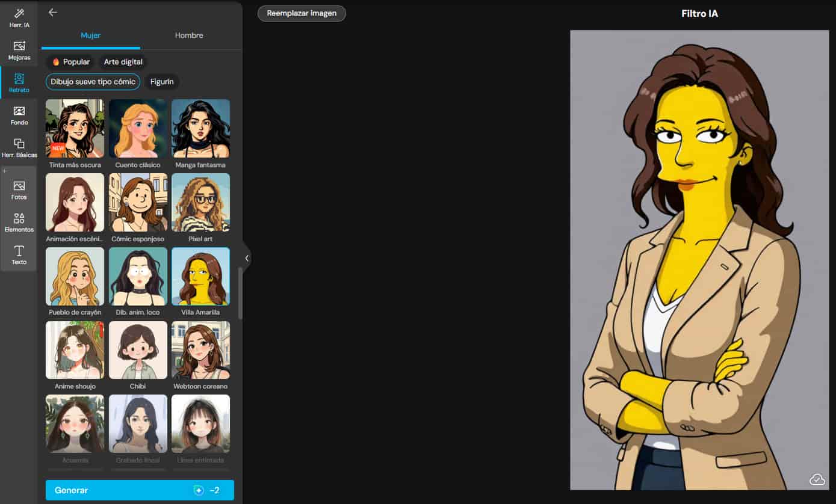Click the style list scrollbar
Viewport: 836px width, 504px height.
240,293
